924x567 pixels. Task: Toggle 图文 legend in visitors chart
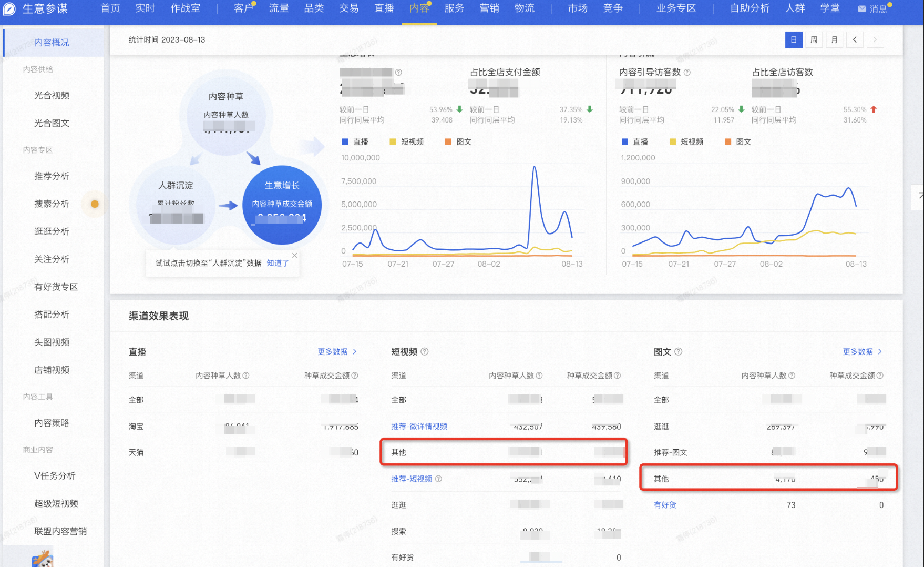point(737,141)
